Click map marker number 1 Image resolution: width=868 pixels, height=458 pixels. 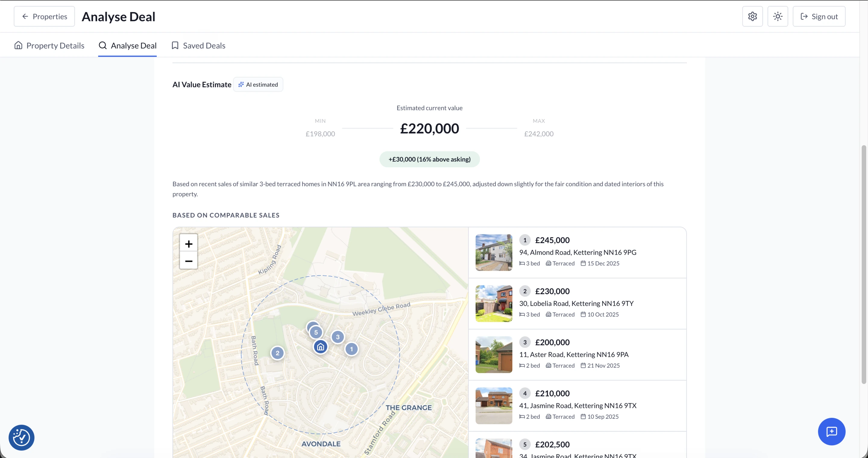tap(351, 349)
